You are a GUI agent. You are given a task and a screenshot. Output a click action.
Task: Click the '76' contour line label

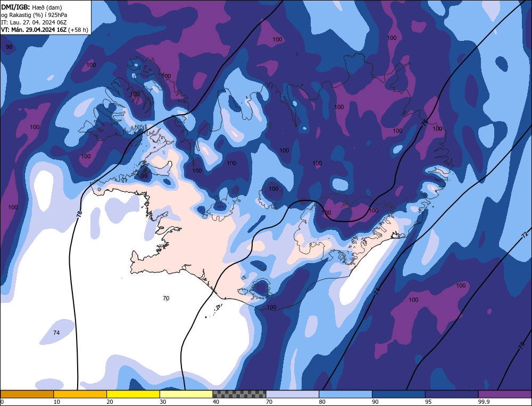(x=425, y=123)
